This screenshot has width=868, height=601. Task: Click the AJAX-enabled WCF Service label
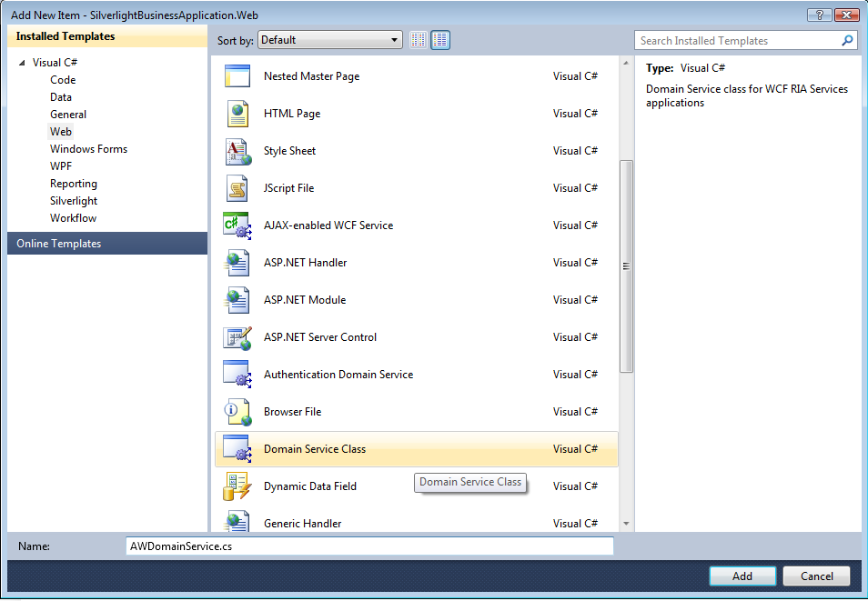point(328,225)
